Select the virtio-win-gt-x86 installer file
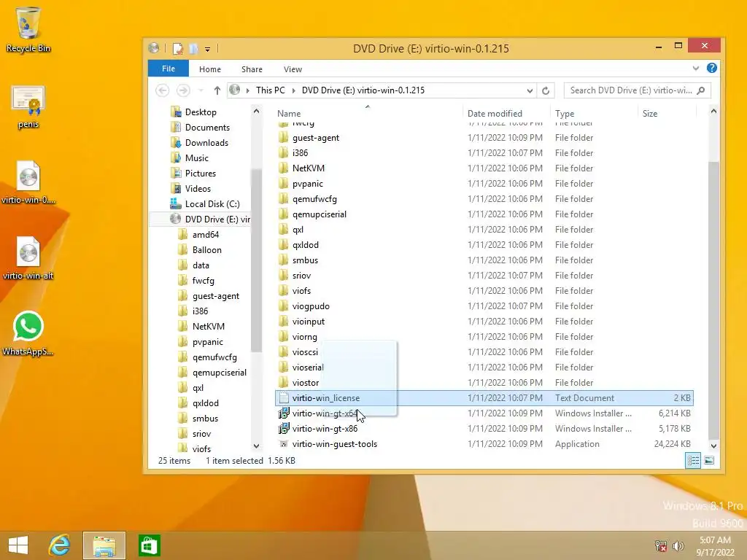 click(x=325, y=429)
